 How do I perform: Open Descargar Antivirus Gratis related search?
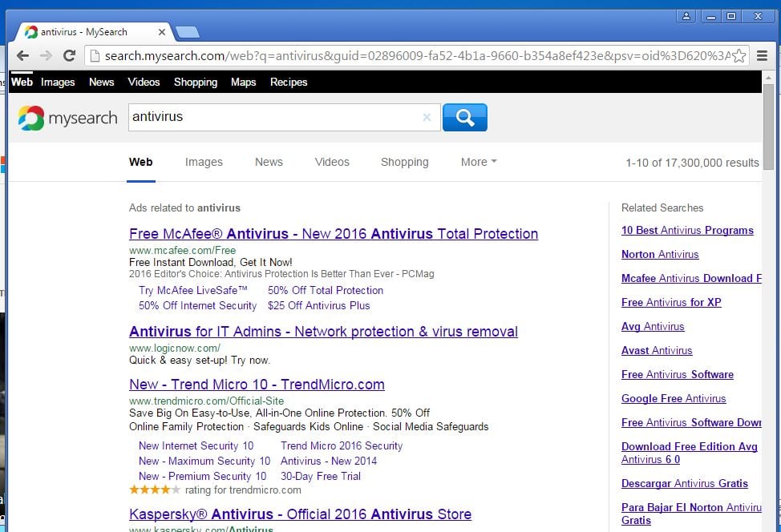pyautogui.click(x=685, y=484)
